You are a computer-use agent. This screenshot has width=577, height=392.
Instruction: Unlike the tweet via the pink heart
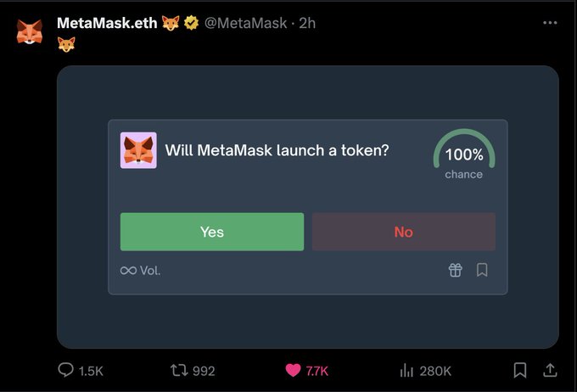pos(294,370)
